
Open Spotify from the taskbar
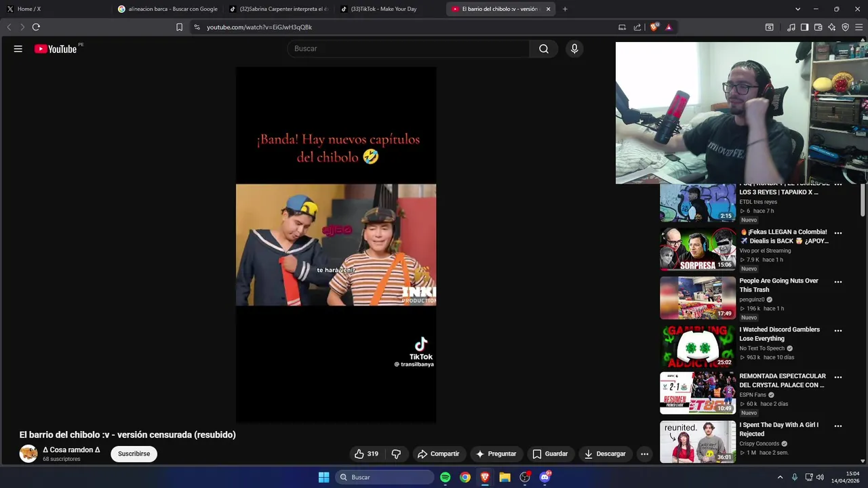click(x=445, y=477)
